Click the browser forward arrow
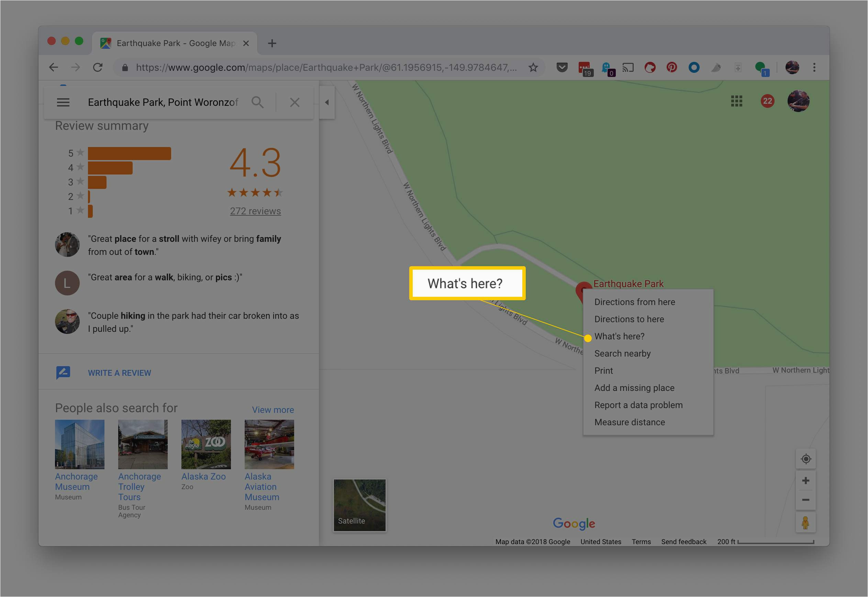The image size is (868, 597). click(76, 67)
